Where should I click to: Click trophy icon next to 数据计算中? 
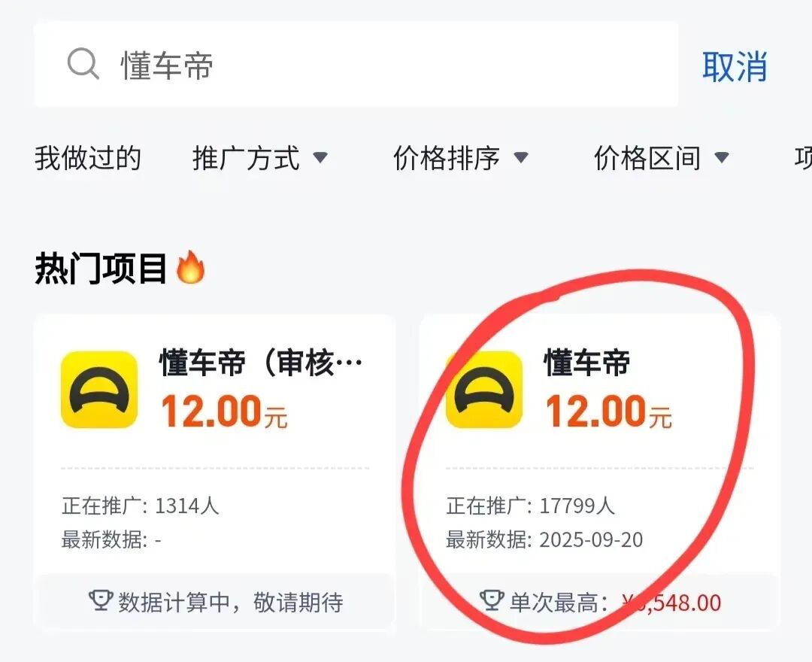(101, 600)
